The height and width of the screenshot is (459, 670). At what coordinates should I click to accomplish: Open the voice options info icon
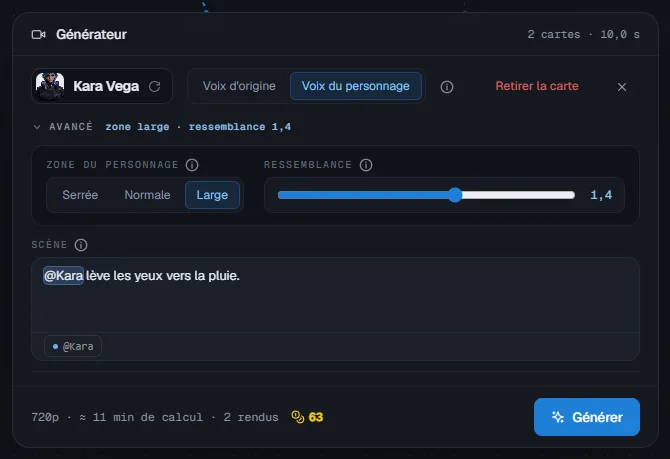[447, 87]
